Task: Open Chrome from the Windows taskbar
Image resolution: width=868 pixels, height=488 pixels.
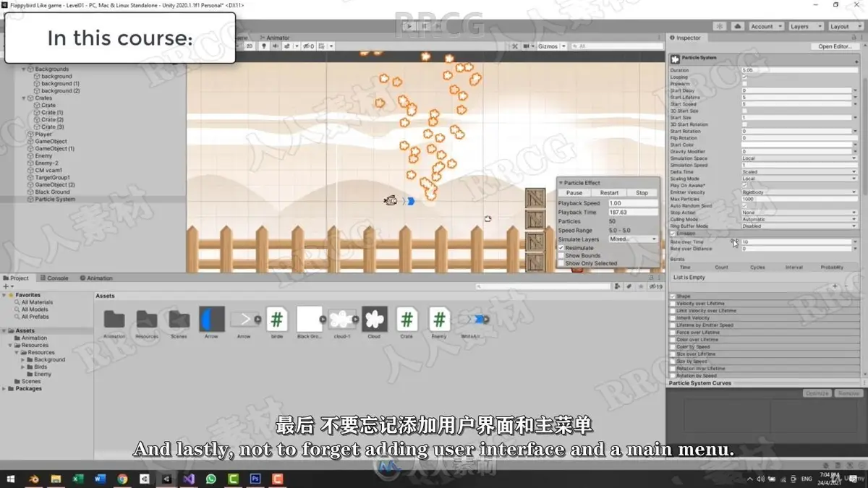Action: [122, 479]
